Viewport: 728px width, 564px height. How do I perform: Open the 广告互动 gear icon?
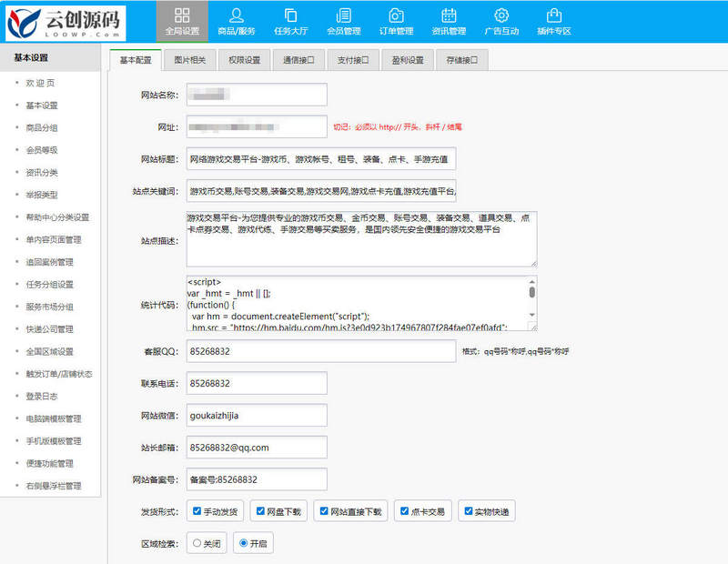click(x=501, y=15)
